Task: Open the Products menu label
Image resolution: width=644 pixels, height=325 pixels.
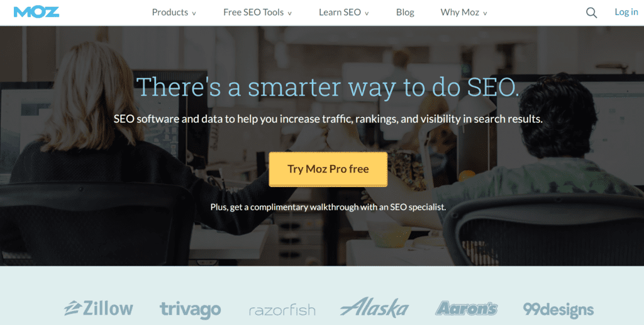Action: 170,13
